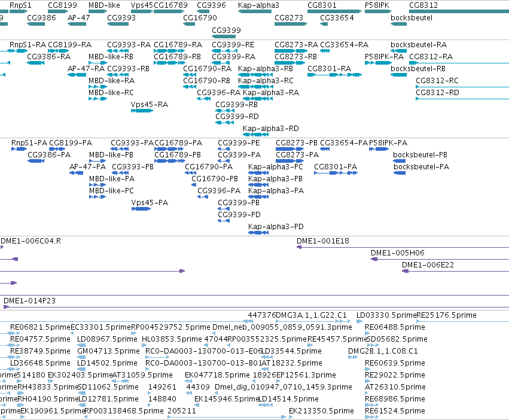
Task: Select EST RE06821.5prime
Action: [40, 327]
